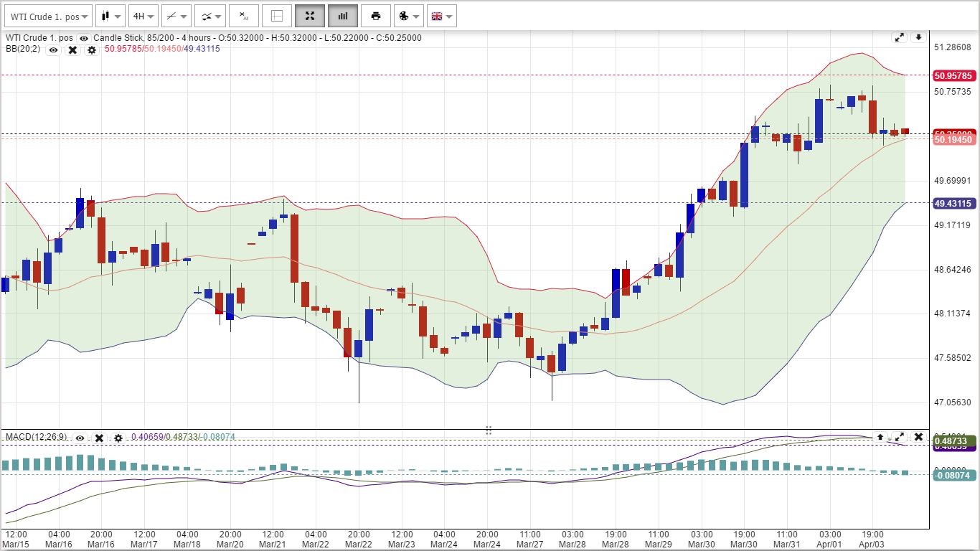The height and width of the screenshot is (551, 980).
Task: Click the 48.11374 price axis label
Action: [x=953, y=314]
